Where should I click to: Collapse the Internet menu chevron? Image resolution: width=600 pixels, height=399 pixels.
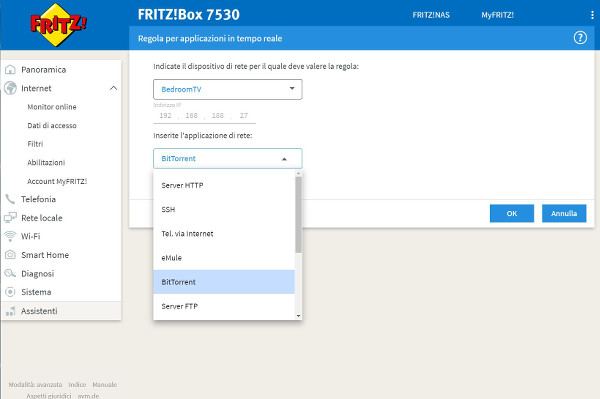[113, 88]
